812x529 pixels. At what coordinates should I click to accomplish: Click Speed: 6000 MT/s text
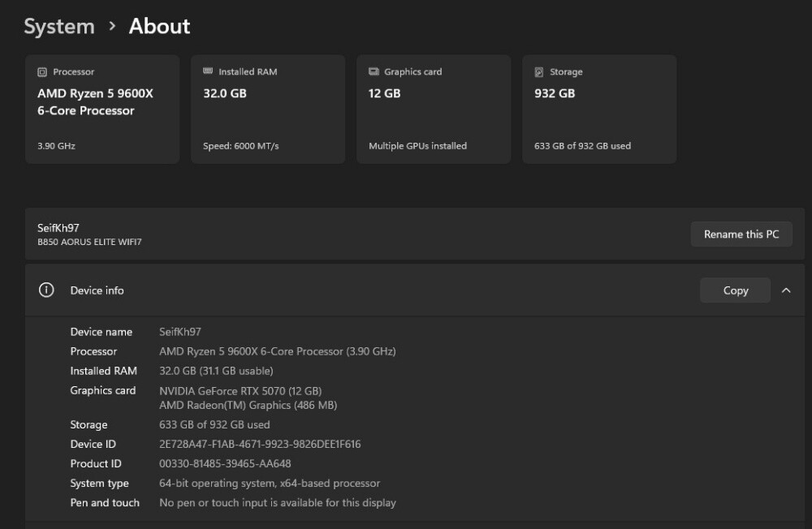click(241, 146)
